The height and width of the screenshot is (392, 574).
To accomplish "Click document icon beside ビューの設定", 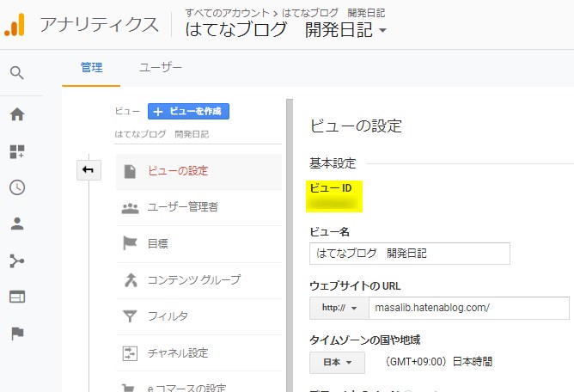I will click(130, 171).
